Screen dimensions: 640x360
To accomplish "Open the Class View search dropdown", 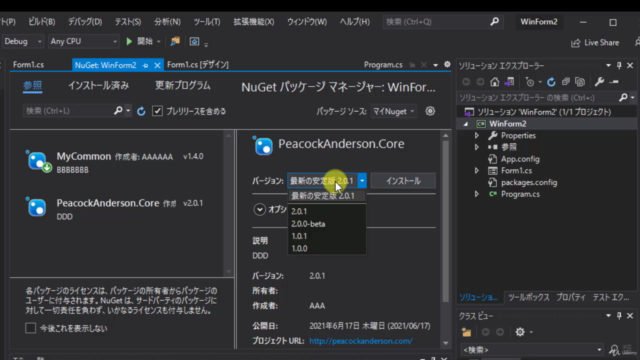I will pyautogui.click(x=599, y=350).
